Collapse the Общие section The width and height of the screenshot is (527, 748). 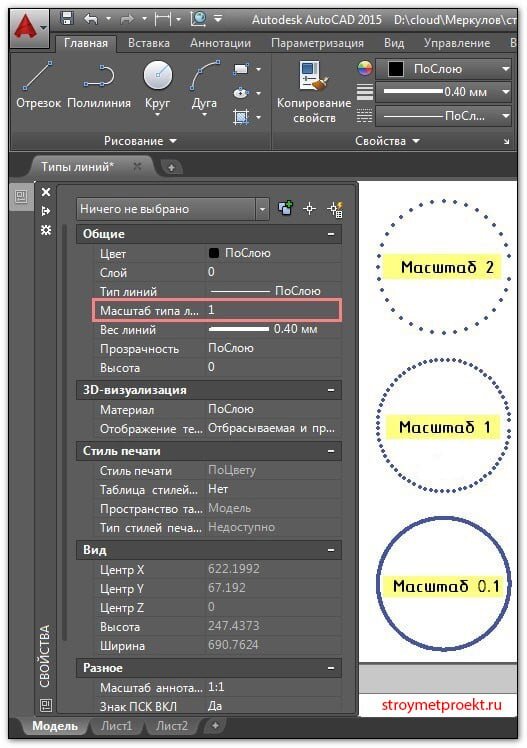click(331, 234)
